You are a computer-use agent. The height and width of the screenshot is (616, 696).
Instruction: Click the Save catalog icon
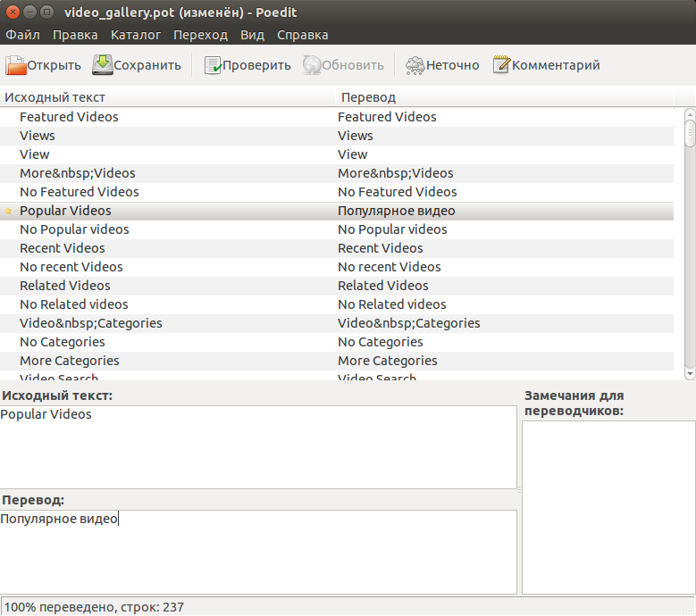point(103,65)
